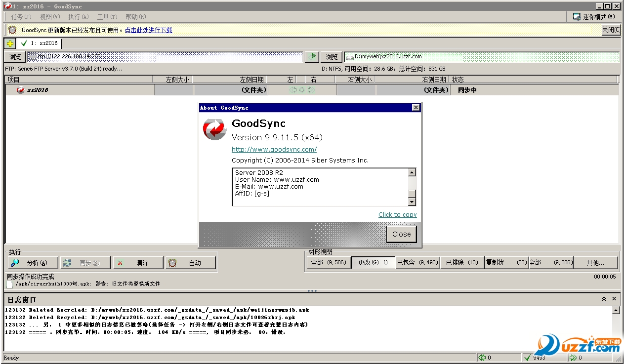Screen dimensions: 625x364
Task: Click the 左侧大小 column header
Action: 172,79
